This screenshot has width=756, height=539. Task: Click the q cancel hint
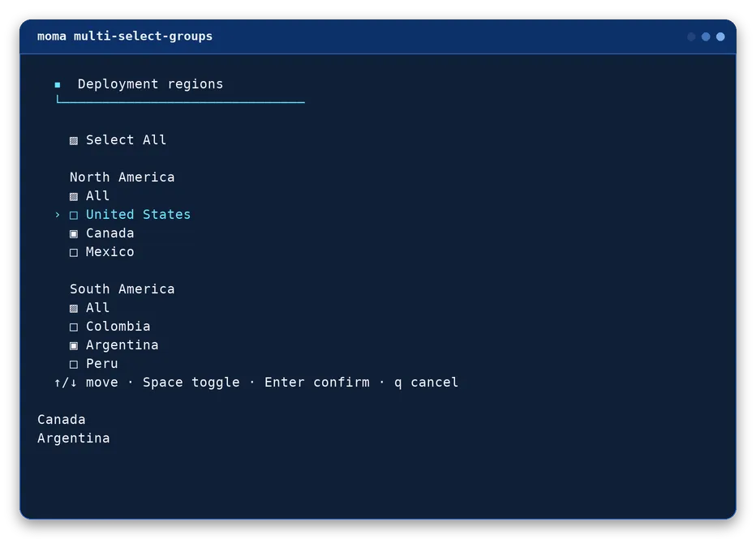(426, 382)
